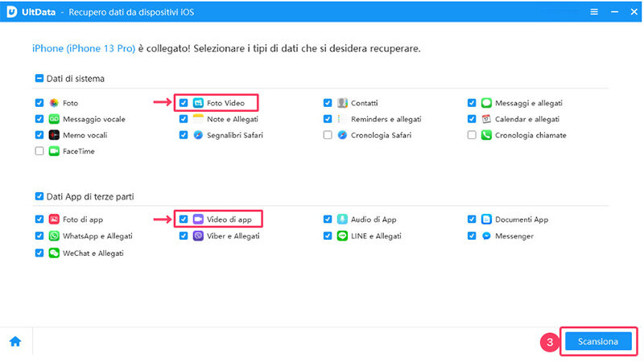
Task: Click the WeChat e Allegati icon
Action: 55,253
